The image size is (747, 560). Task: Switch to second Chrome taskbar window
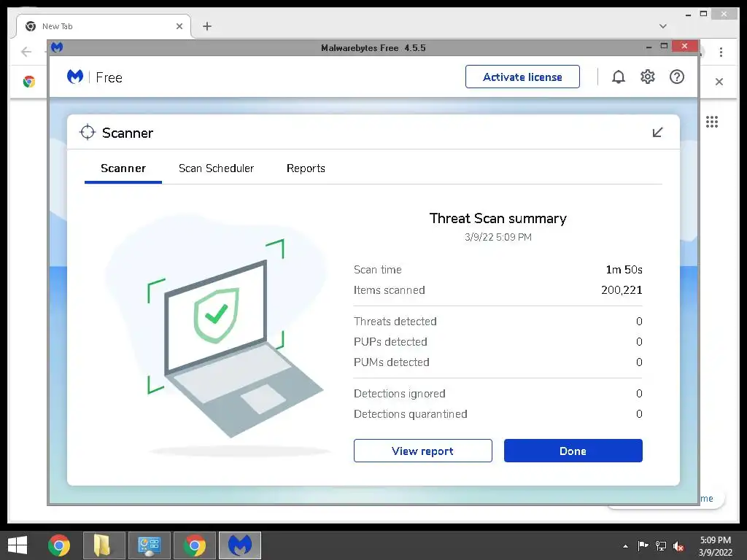click(195, 545)
